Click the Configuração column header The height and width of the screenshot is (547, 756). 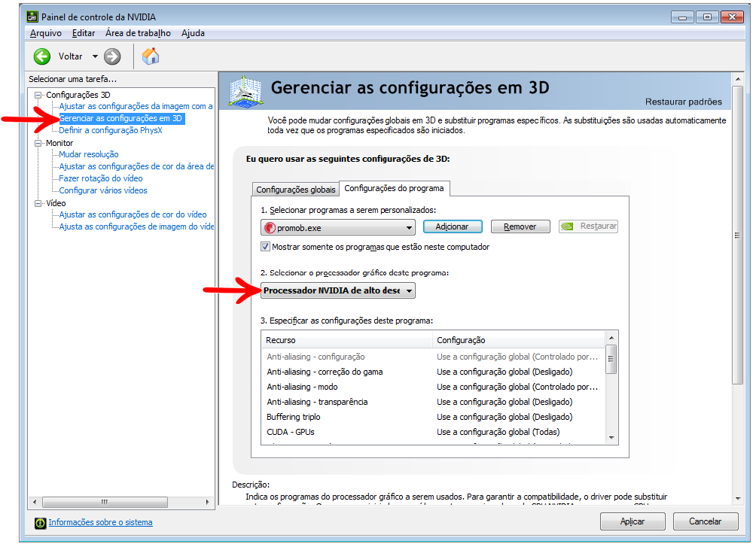point(518,340)
